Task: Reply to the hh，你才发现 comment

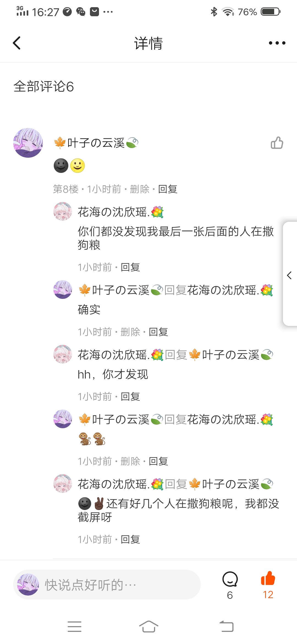Action: [x=130, y=397]
